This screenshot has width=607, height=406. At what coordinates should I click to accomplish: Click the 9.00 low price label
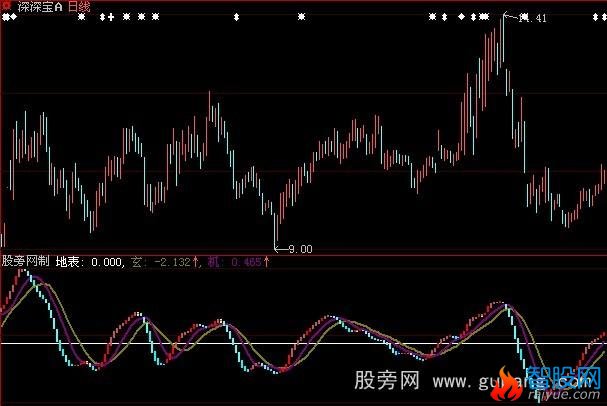[300, 249]
